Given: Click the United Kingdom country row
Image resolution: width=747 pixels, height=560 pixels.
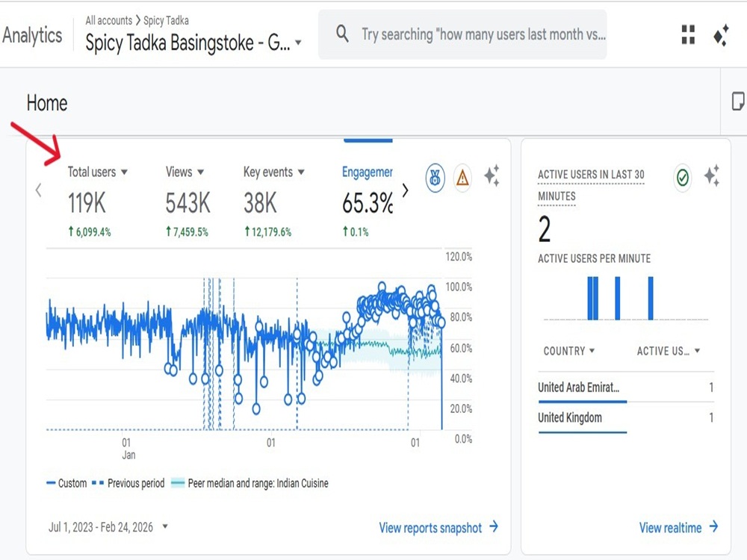Looking at the screenshot, I should click(x=626, y=418).
